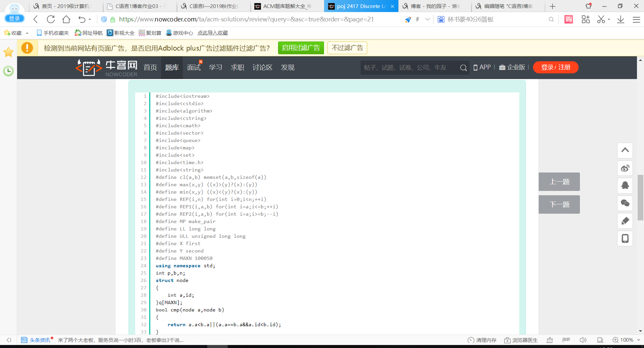Toggle the browser sound mute icon
644x348 pixels.
583,340
